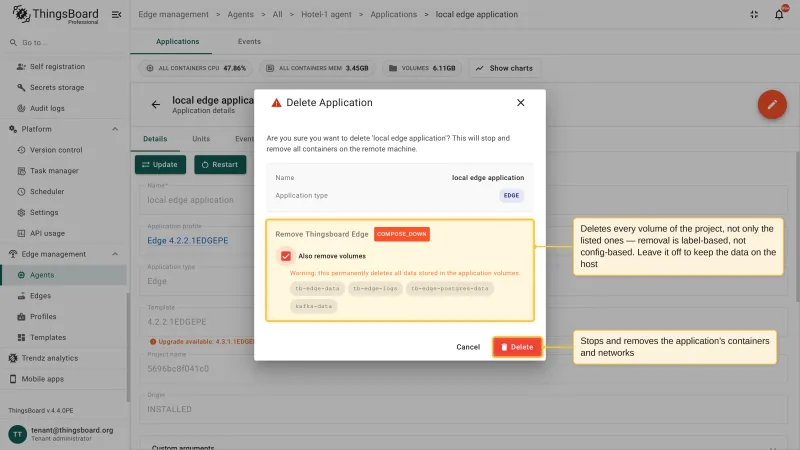
Task: Click the Task manager icon
Action: click(21, 171)
